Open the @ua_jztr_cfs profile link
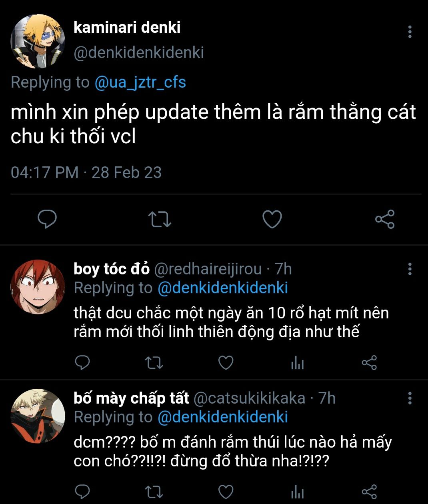The height and width of the screenshot is (504, 428). click(x=140, y=82)
